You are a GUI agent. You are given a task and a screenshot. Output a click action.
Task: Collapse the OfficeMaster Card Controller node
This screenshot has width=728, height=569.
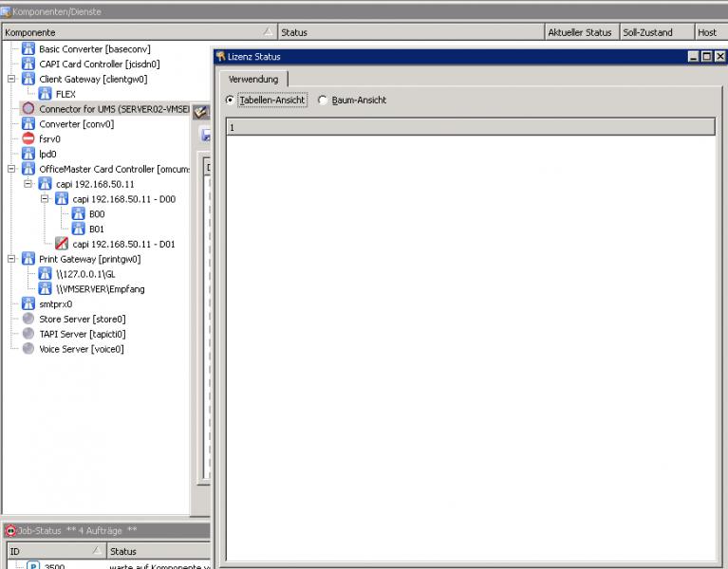(11, 169)
